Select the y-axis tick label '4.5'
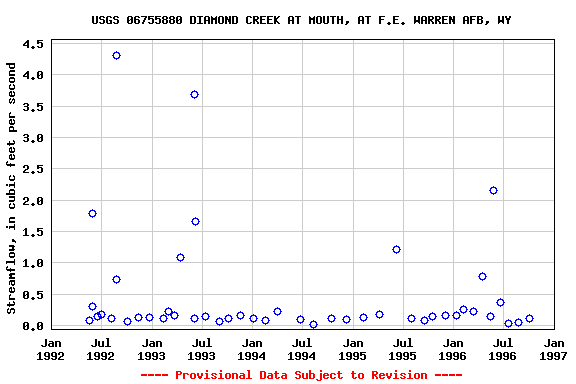 click(x=33, y=44)
